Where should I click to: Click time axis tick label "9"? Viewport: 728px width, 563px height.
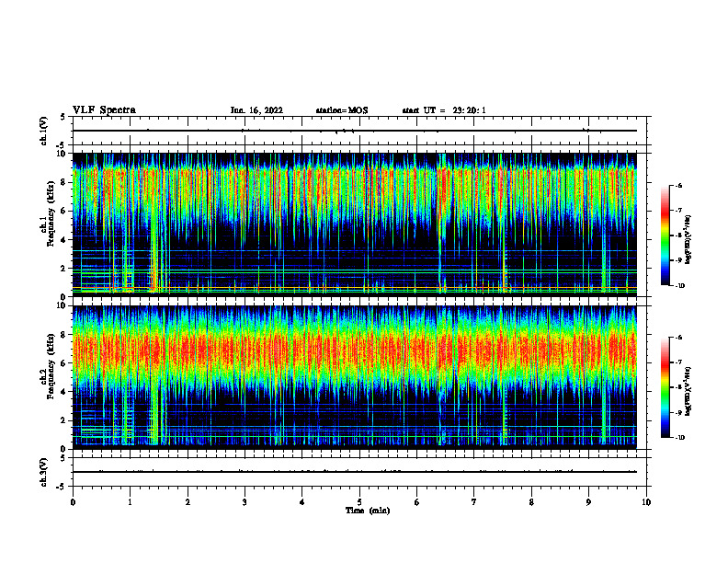588,502
